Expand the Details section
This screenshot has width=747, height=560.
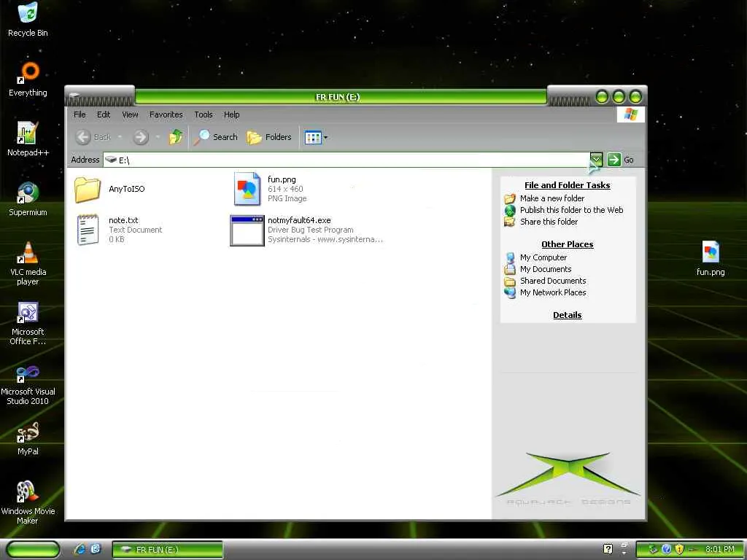[568, 315]
